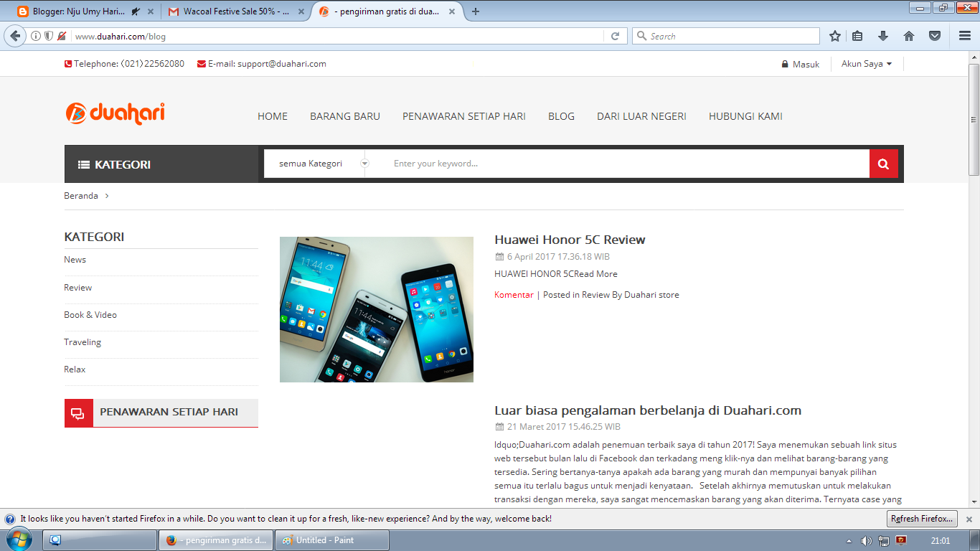Expand the Akun Saya dropdown

pos(867,64)
